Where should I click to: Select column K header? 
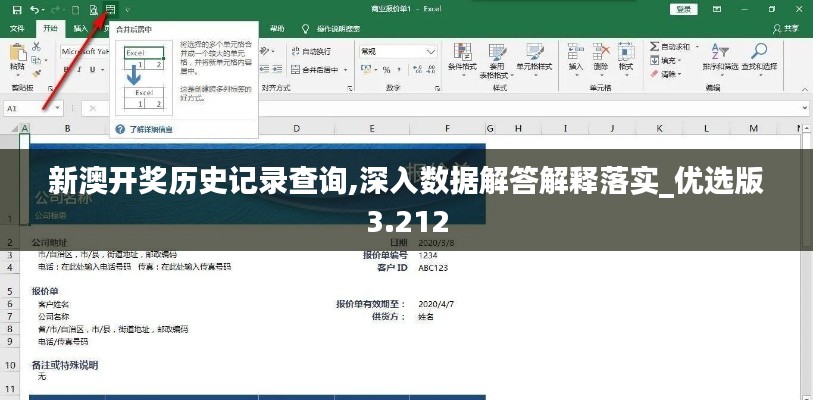[660, 128]
